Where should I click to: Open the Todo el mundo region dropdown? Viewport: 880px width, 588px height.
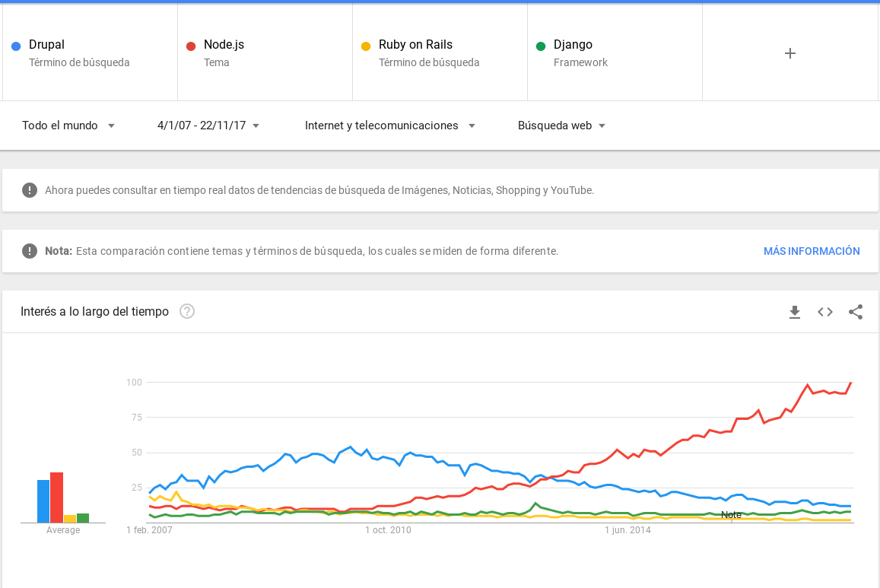click(68, 126)
